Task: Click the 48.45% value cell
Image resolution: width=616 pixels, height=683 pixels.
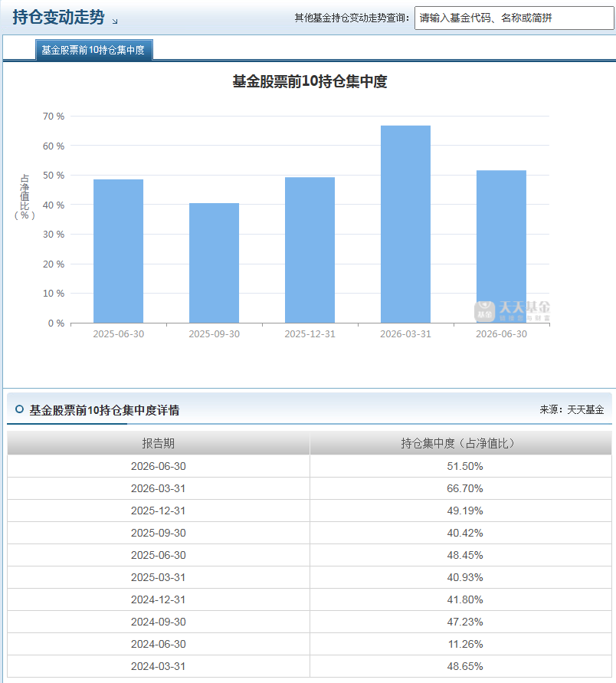Action: (461, 555)
